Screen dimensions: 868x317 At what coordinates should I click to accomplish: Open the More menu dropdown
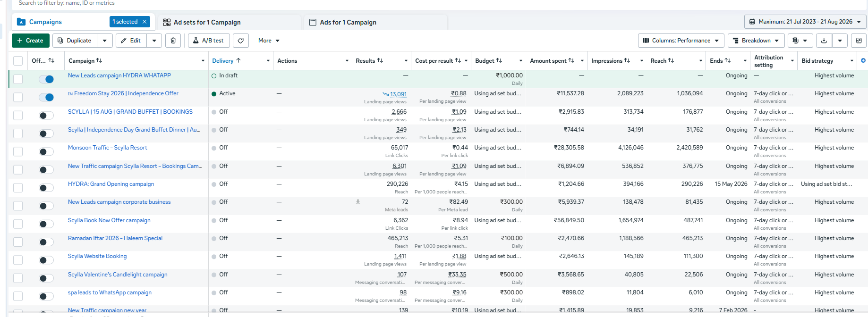coord(269,41)
